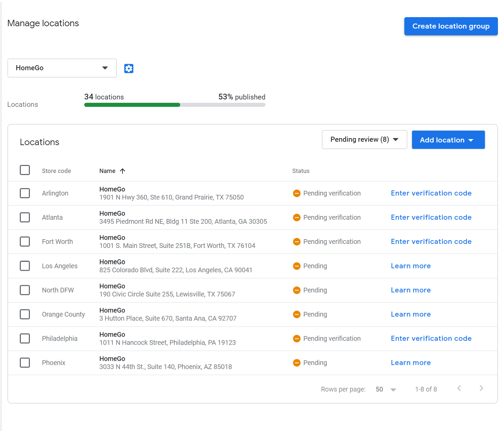Open Learn more for North DFW
This screenshot has height=431, width=504.
(x=411, y=290)
